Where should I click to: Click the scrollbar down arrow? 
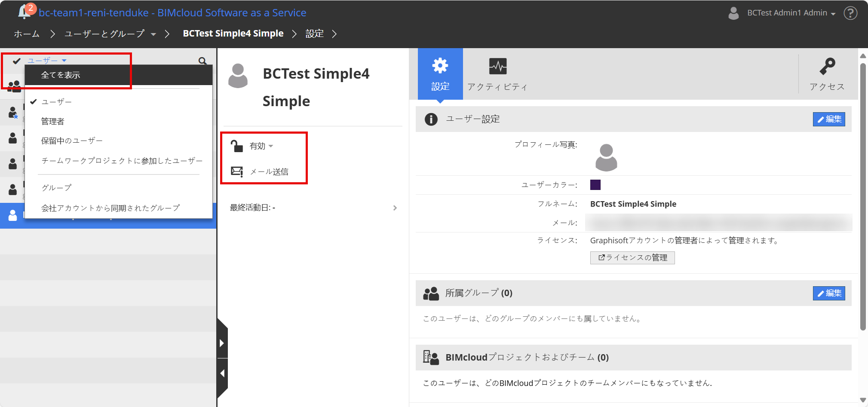[x=863, y=400]
